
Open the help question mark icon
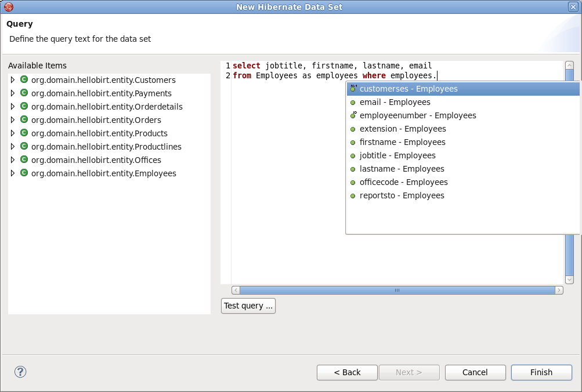(20, 372)
